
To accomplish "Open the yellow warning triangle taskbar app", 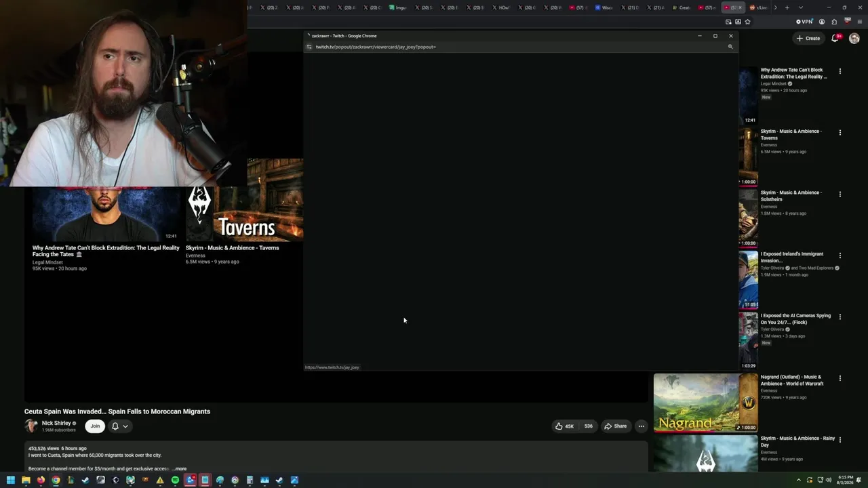I will 160,481.
